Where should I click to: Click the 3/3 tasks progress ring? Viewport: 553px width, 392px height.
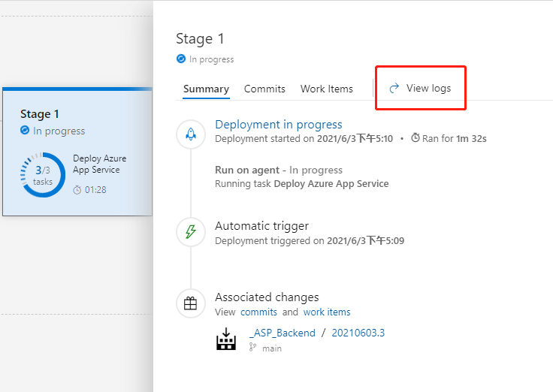(43, 175)
